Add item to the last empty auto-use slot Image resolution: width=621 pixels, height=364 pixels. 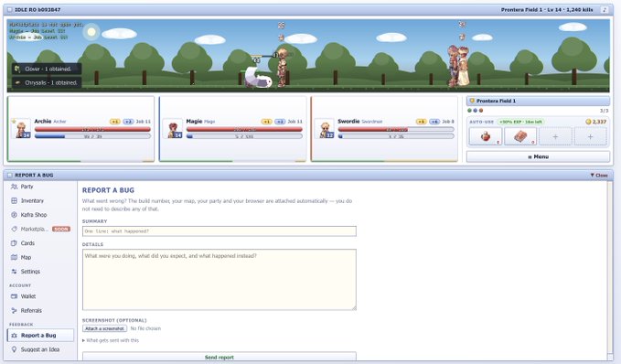pos(590,136)
